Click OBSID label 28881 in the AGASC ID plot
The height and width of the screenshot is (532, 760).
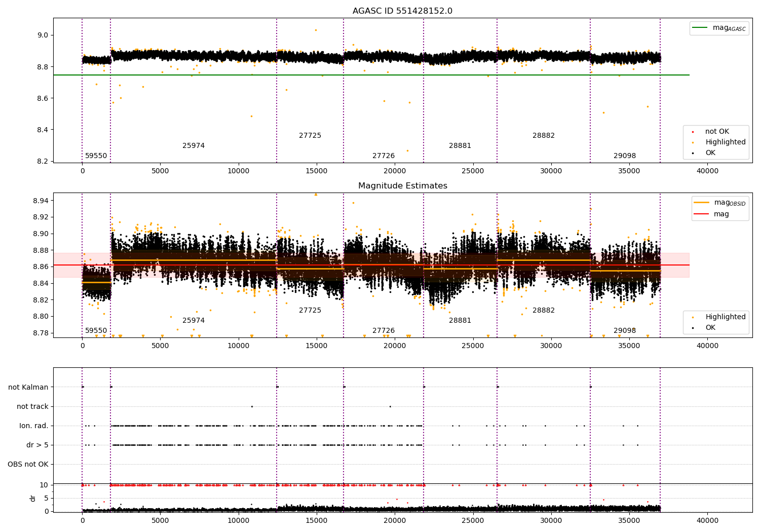click(460, 146)
